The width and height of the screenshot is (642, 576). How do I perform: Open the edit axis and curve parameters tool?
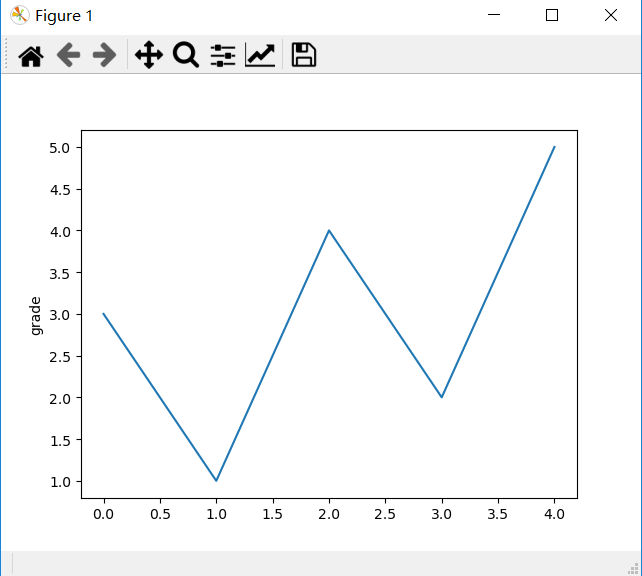coord(260,55)
